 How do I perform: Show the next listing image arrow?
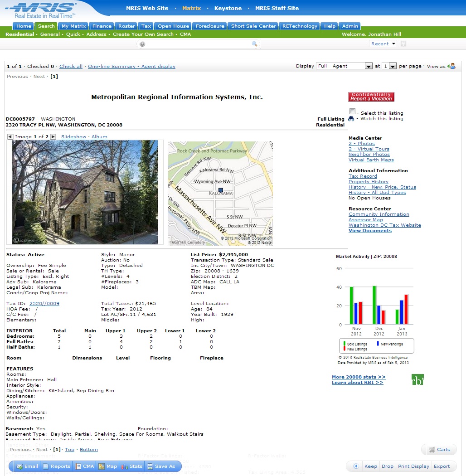pyautogui.click(x=53, y=136)
